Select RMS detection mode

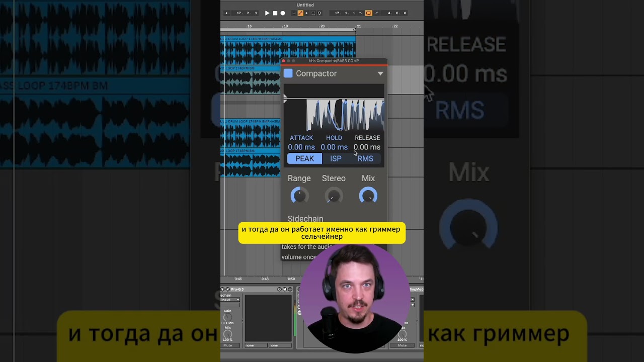point(365,159)
